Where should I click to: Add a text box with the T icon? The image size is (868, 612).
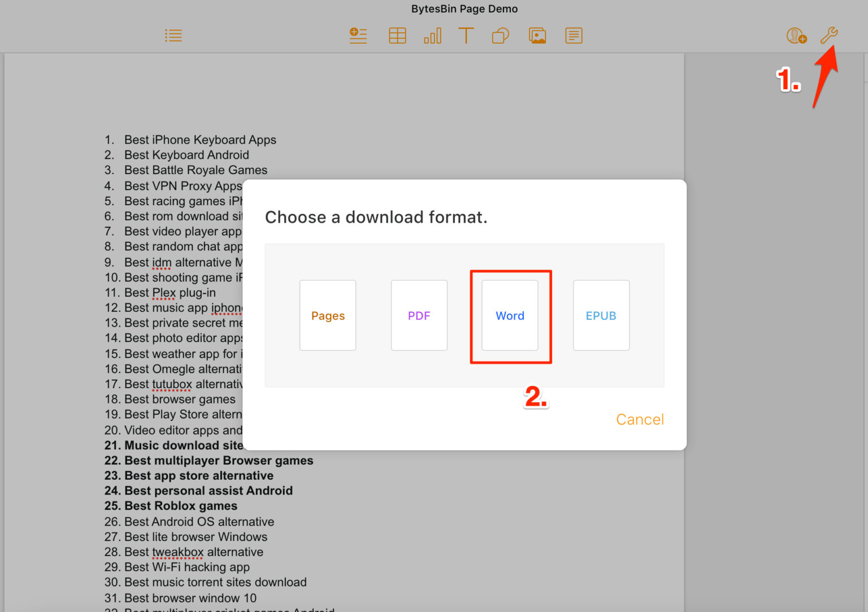tap(466, 35)
